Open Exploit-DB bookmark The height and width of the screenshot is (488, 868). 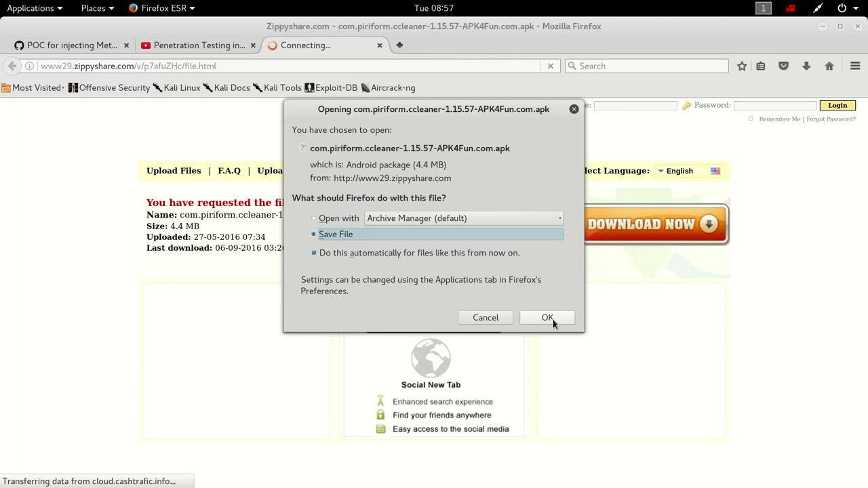pos(331,87)
